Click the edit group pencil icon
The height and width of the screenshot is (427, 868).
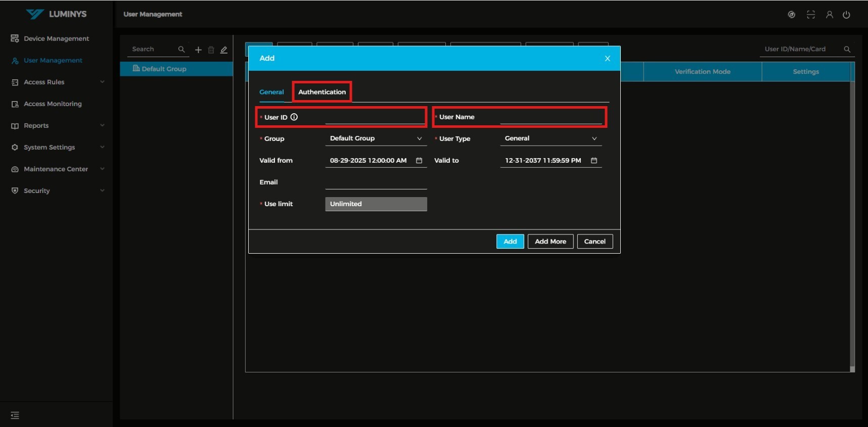(x=224, y=50)
